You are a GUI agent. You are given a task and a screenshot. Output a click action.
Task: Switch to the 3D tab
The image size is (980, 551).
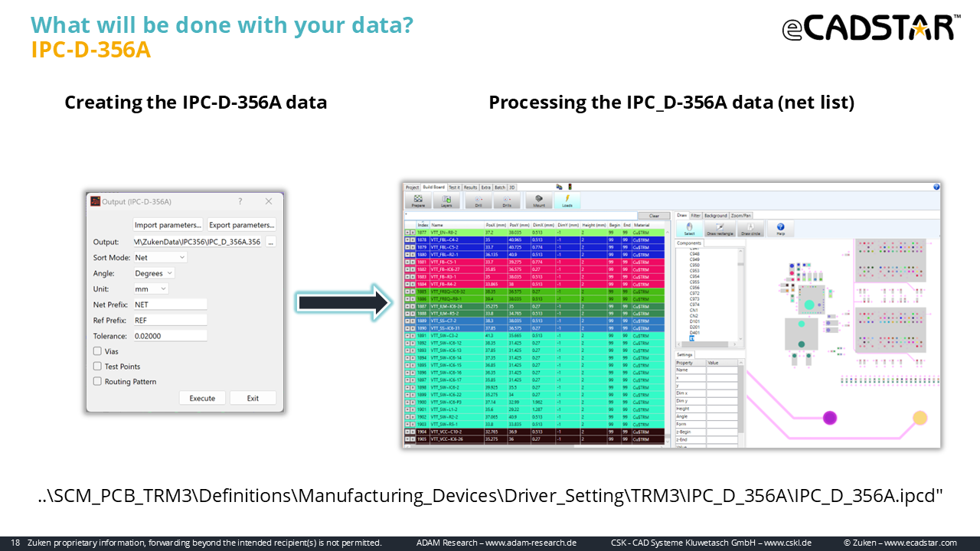pyautogui.click(x=512, y=187)
